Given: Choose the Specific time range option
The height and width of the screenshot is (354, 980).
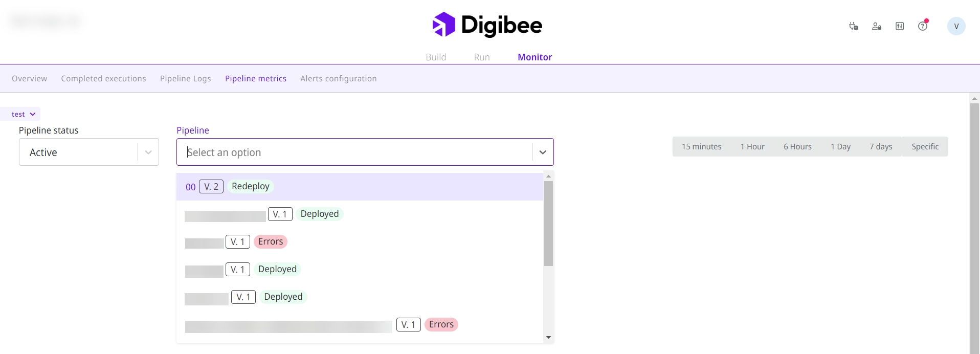Looking at the screenshot, I should click(x=925, y=147).
